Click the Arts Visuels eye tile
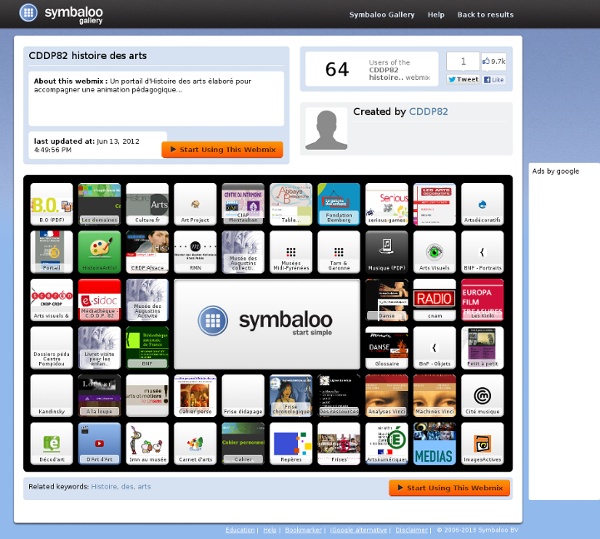Image resolution: width=600 pixels, height=539 pixels. click(435, 252)
